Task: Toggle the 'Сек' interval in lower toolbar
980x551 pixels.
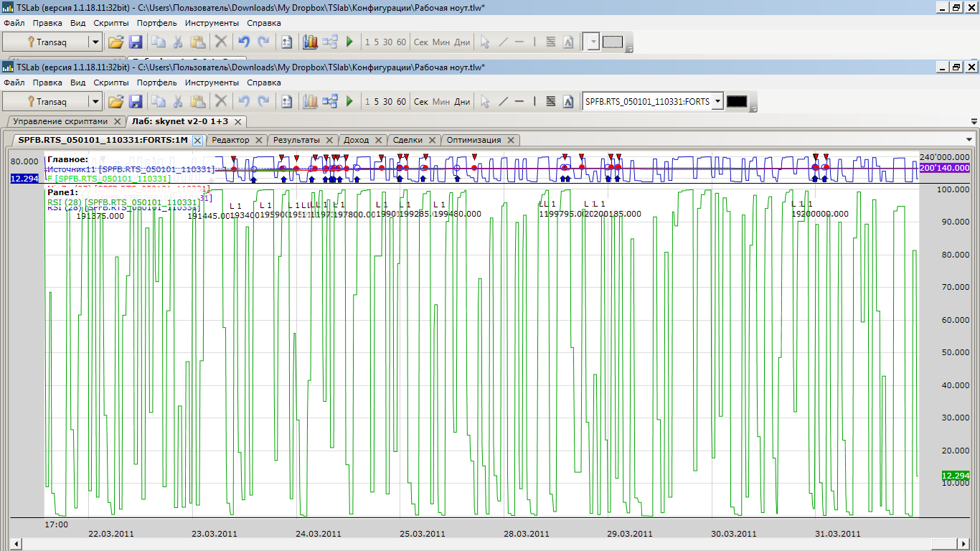Action: (x=421, y=102)
